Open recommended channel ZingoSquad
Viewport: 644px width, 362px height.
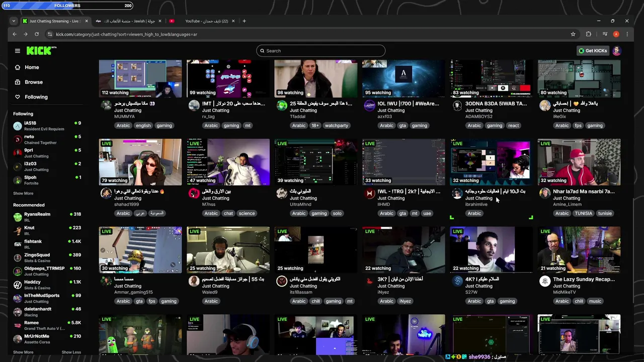[47, 257]
